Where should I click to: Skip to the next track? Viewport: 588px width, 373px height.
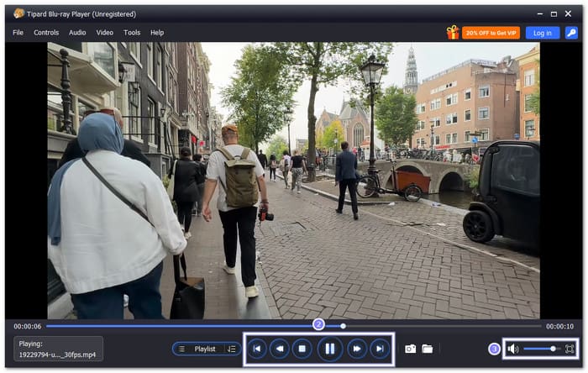380,349
